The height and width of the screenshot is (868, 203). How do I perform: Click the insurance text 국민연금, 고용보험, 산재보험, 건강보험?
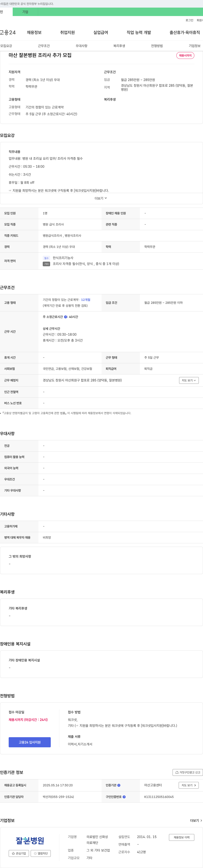coord(67,369)
